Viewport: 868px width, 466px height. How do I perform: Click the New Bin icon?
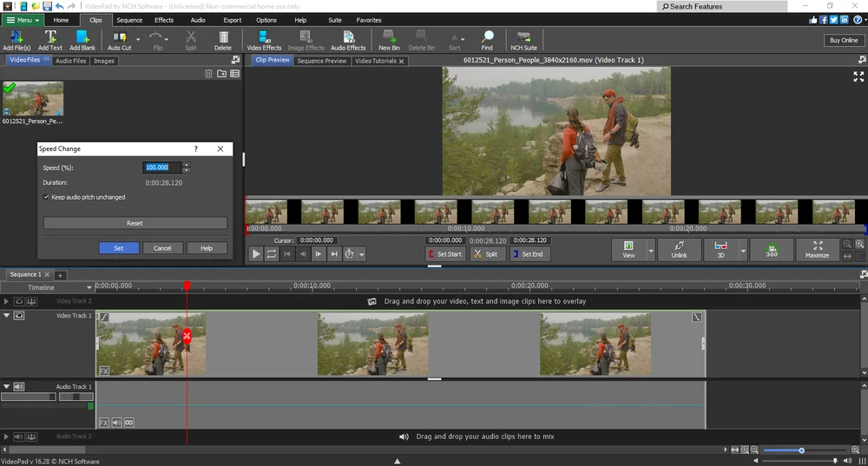tap(389, 40)
